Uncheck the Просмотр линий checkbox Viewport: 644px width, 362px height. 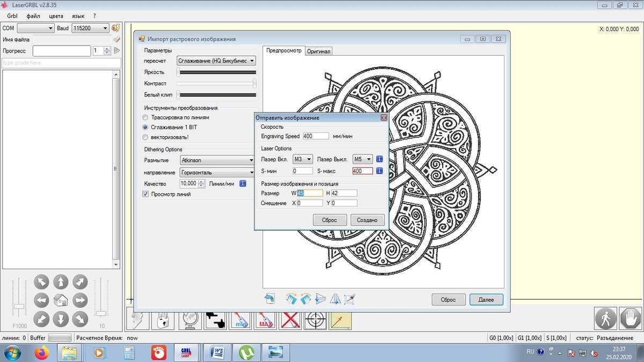click(145, 194)
